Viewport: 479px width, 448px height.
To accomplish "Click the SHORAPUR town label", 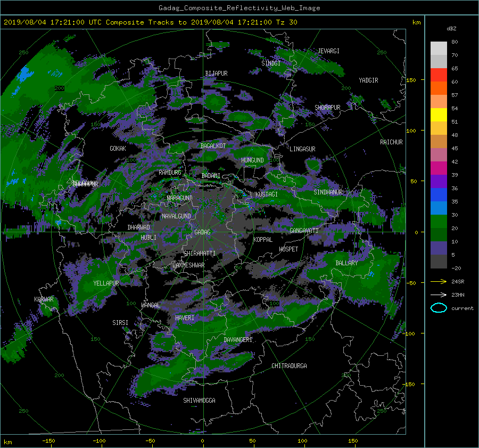I will point(327,108).
